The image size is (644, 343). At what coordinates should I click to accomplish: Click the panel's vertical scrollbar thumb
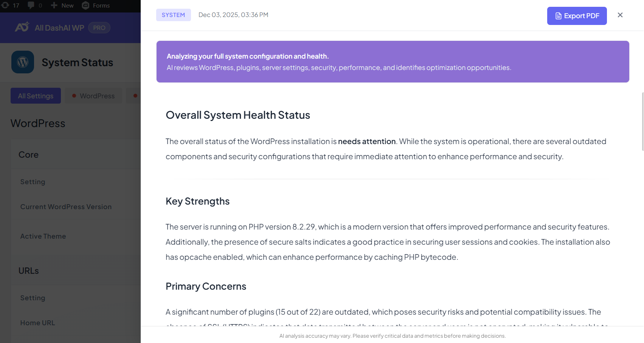click(x=642, y=121)
